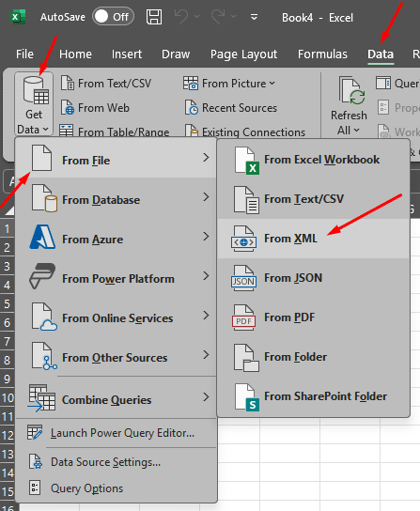
Task: Click Existing Connections in the ribbon
Action: click(x=245, y=131)
